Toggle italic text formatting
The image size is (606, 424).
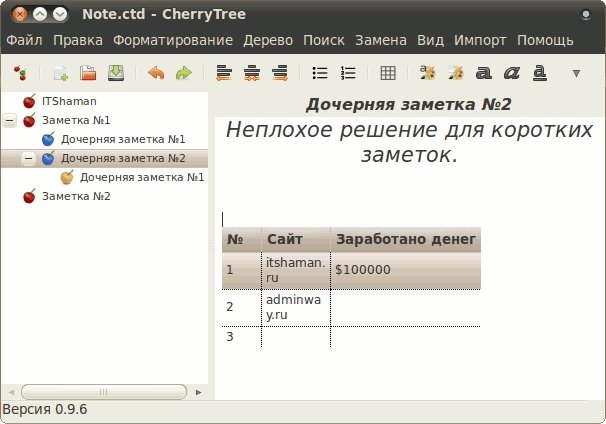tap(512, 73)
